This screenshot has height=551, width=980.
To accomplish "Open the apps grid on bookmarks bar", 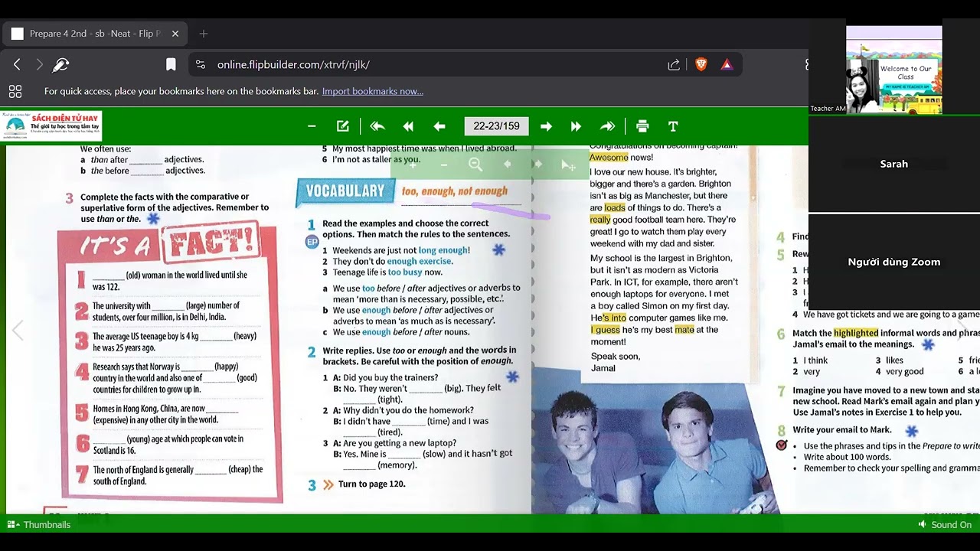I will pyautogui.click(x=15, y=92).
